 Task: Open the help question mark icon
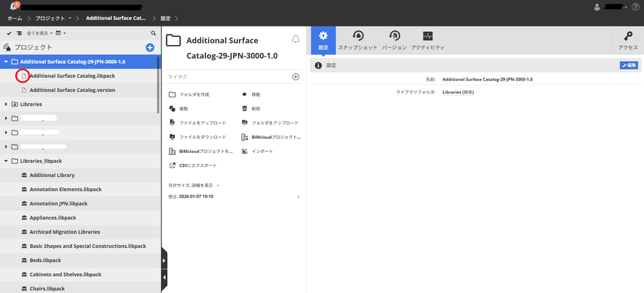pos(635,6)
